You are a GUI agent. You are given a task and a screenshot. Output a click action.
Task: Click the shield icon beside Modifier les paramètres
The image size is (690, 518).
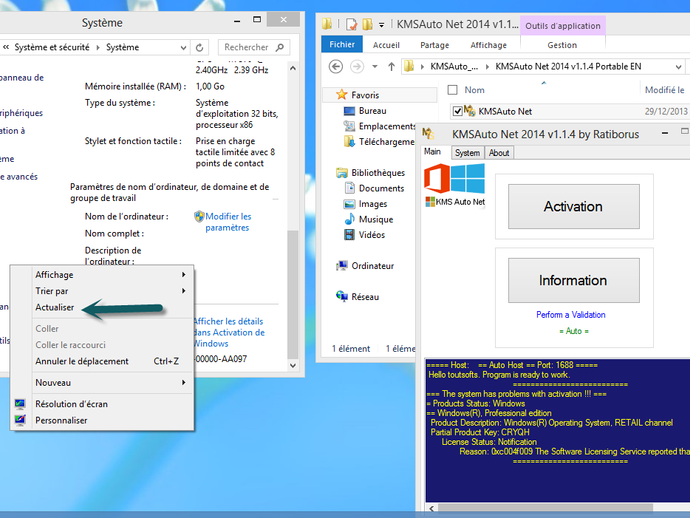[199, 216]
